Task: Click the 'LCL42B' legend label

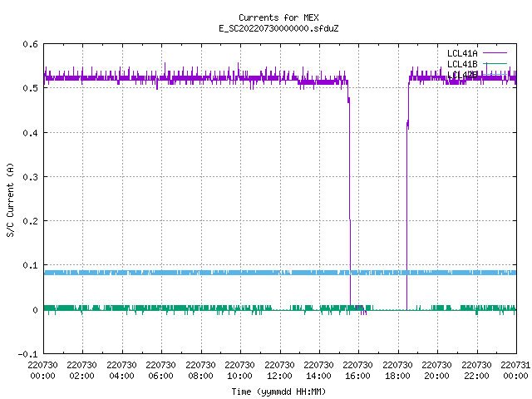Action: tap(462, 75)
